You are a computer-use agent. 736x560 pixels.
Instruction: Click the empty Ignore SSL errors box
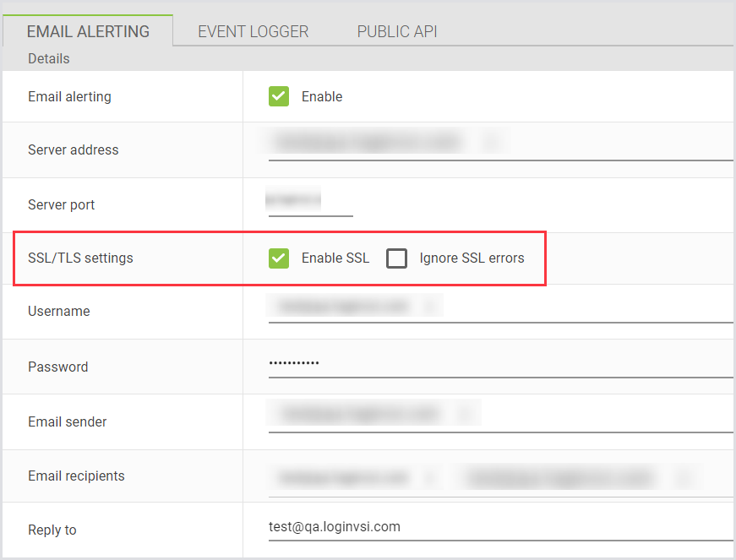click(x=397, y=258)
